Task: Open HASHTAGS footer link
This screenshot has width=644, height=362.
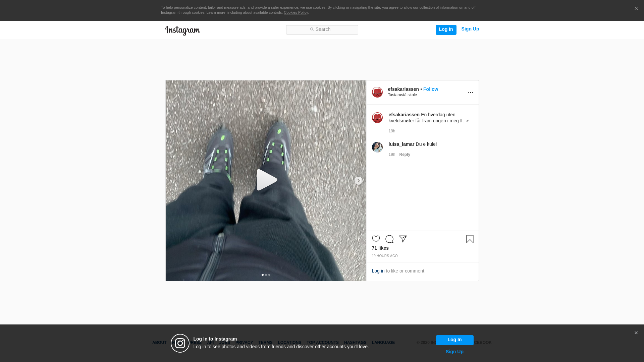Action: [355, 343]
